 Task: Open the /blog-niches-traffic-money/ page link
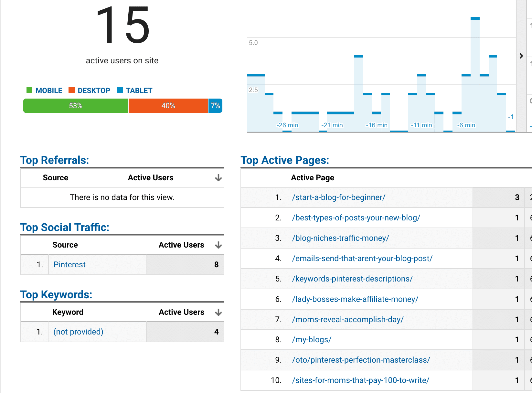[x=340, y=238]
